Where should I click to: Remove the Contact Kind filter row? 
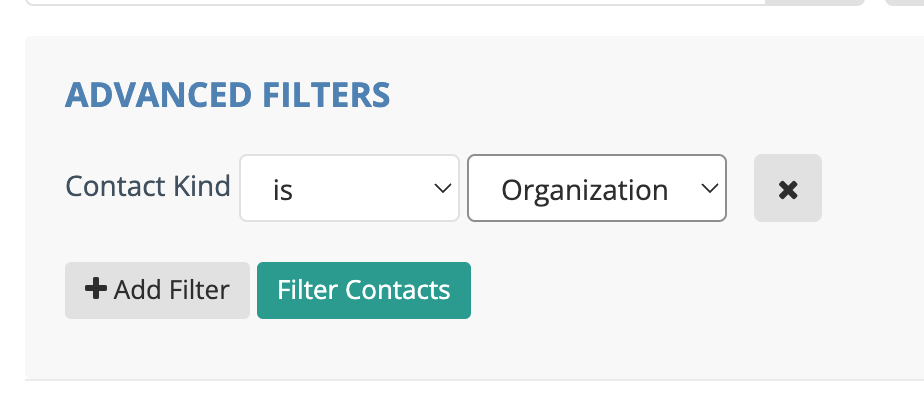click(787, 188)
